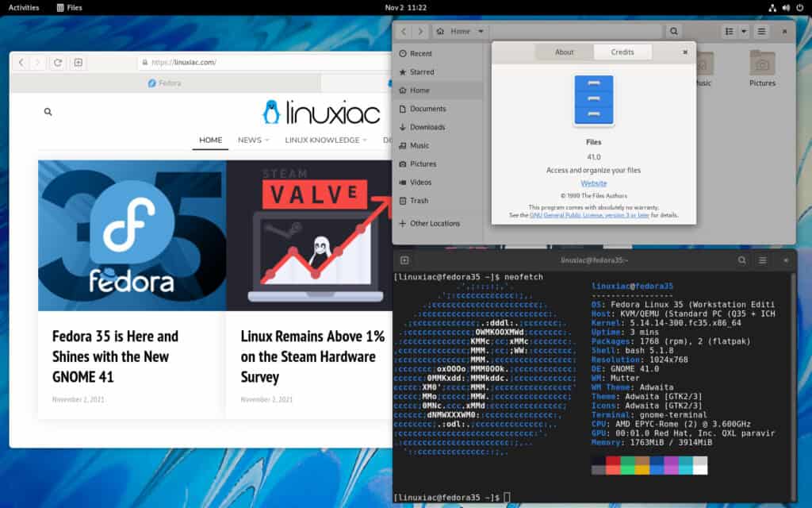Open search in the Files window
The image size is (812, 508).
[x=674, y=31]
